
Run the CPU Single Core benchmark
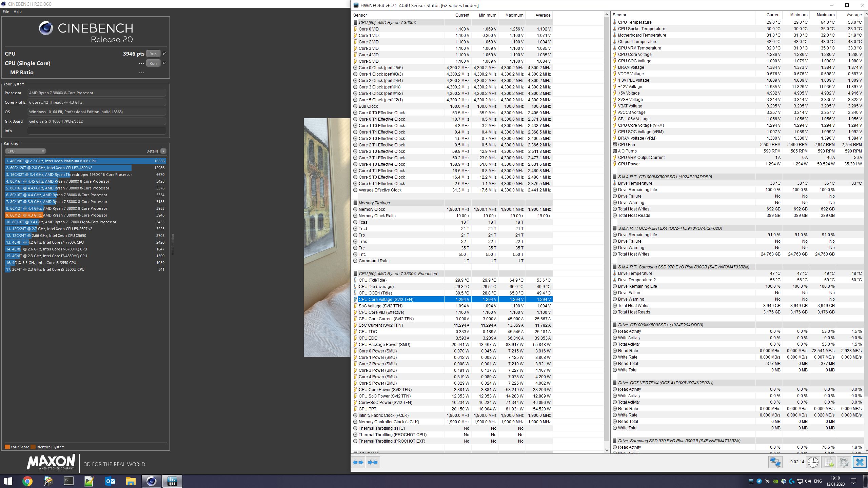[153, 63]
